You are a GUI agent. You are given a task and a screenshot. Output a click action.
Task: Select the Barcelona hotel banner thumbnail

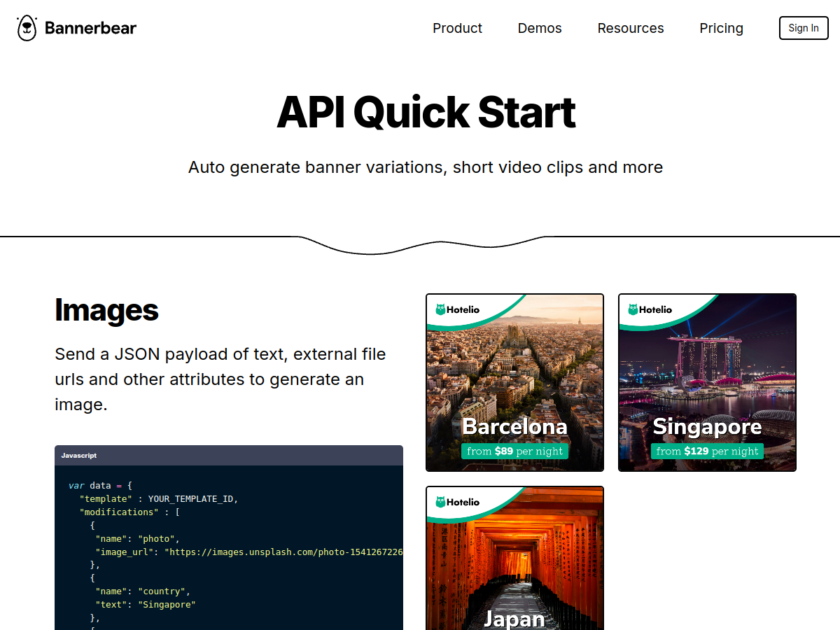click(x=514, y=382)
